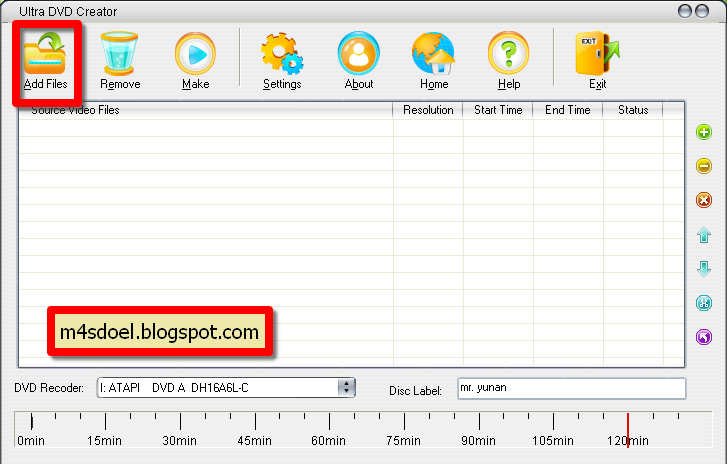Click the Status column header
727x464 pixels.
click(633, 110)
